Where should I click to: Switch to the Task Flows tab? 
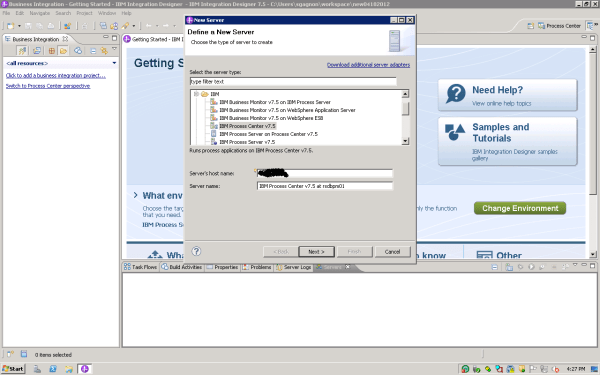[140, 267]
